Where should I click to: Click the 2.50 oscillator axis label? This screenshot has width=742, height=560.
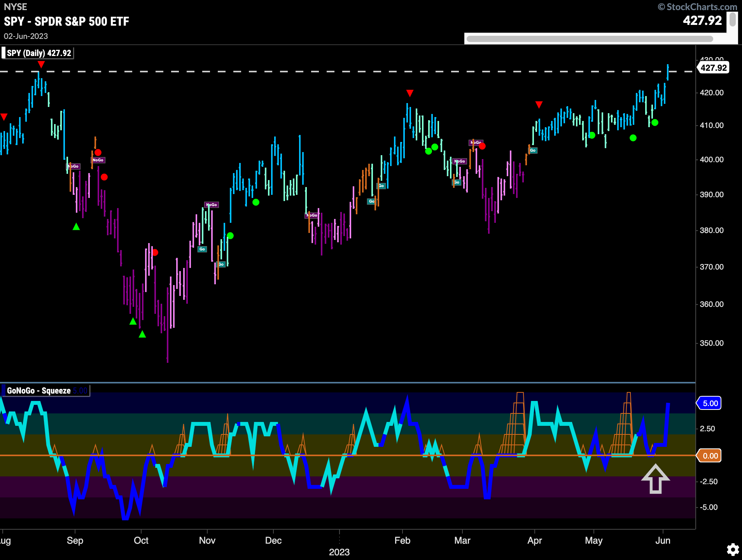tap(707, 429)
